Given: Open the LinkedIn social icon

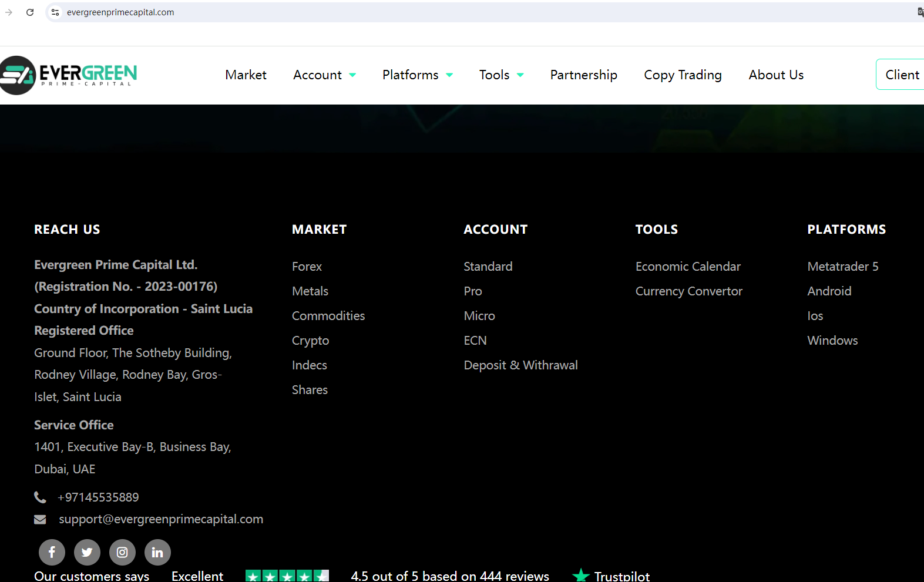Looking at the screenshot, I should tap(157, 552).
